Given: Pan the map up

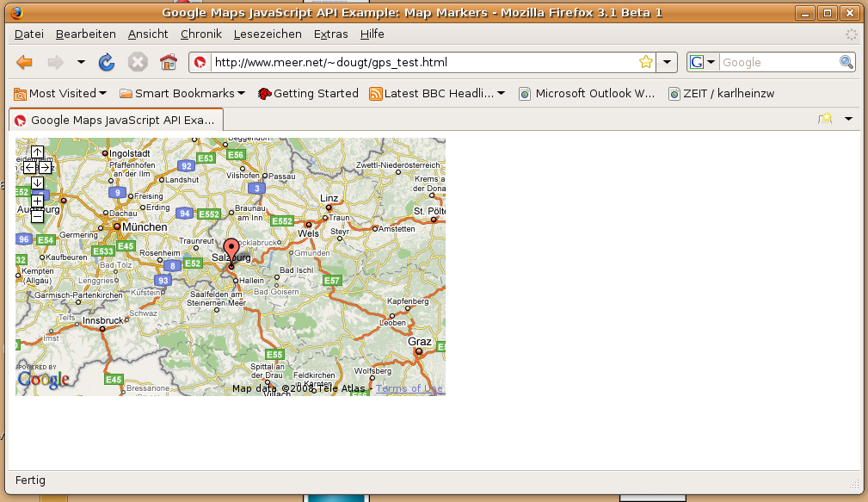Looking at the screenshot, I should coord(37,152).
